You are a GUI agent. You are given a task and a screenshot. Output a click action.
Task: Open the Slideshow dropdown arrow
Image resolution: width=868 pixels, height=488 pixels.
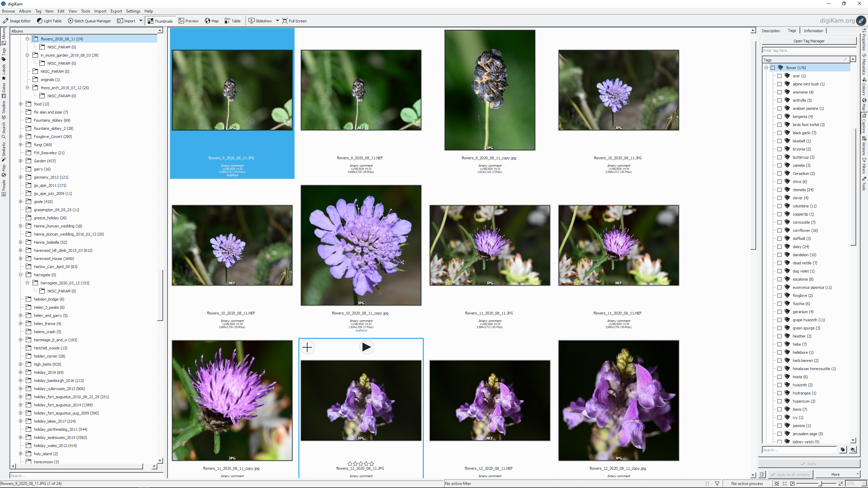[x=277, y=21]
